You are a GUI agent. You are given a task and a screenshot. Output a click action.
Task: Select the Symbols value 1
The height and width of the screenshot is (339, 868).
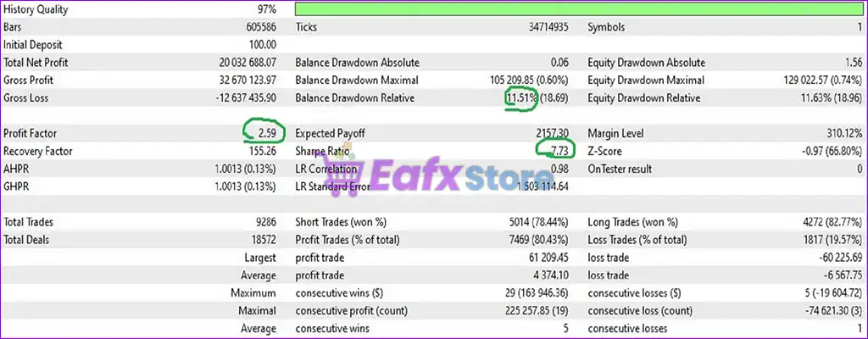point(860,27)
